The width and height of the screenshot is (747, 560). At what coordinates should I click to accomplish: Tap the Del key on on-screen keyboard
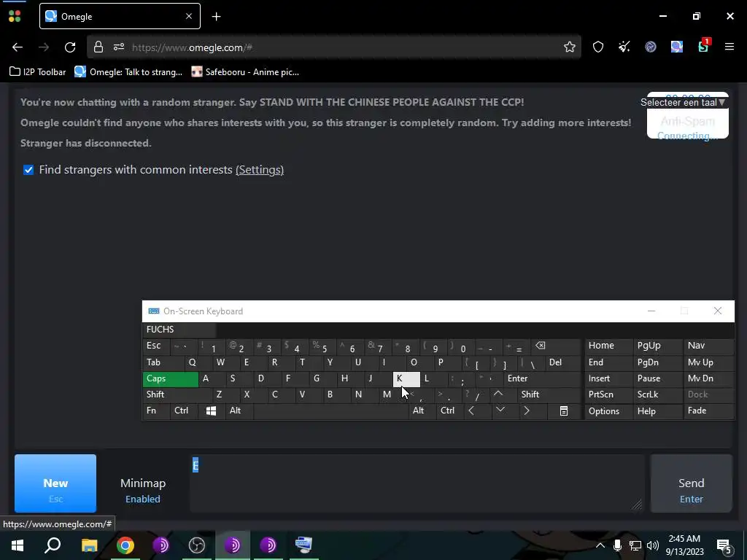pyautogui.click(x=562, y=362)
